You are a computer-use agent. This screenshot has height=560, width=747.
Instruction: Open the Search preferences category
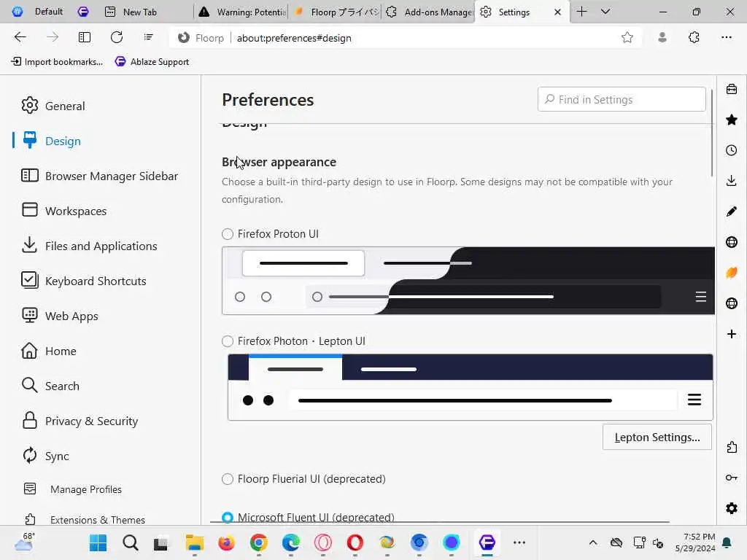point(50,386)
